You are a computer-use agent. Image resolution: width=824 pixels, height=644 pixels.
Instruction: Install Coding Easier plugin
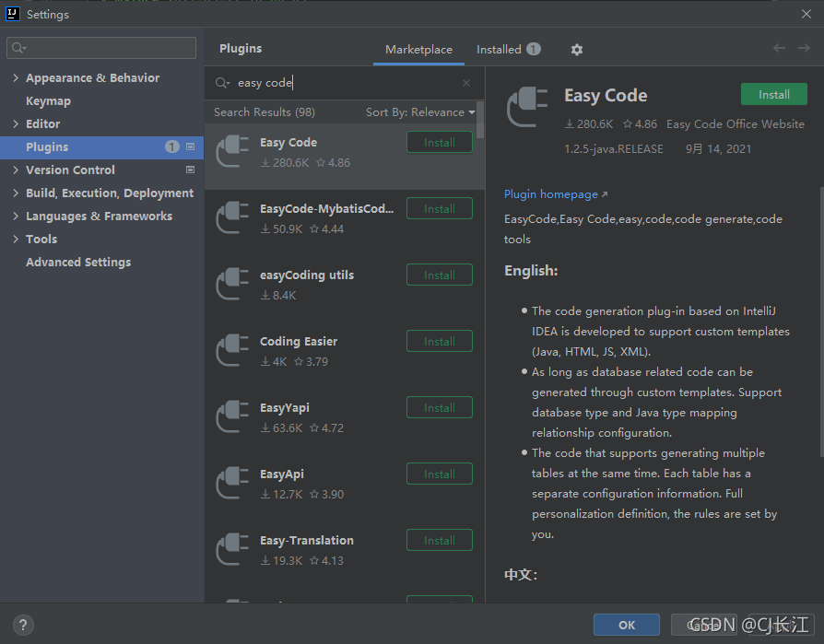coord(440,342)
